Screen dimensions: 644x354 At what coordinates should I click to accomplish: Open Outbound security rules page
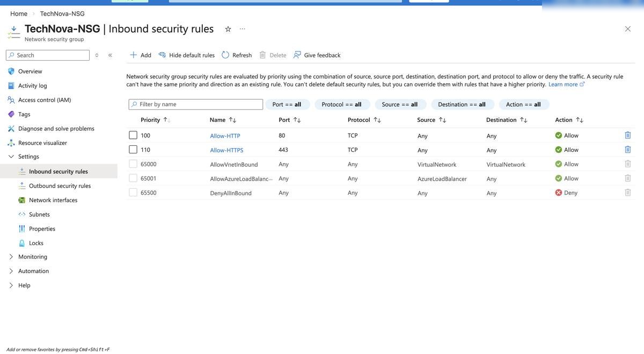[60, 186]
